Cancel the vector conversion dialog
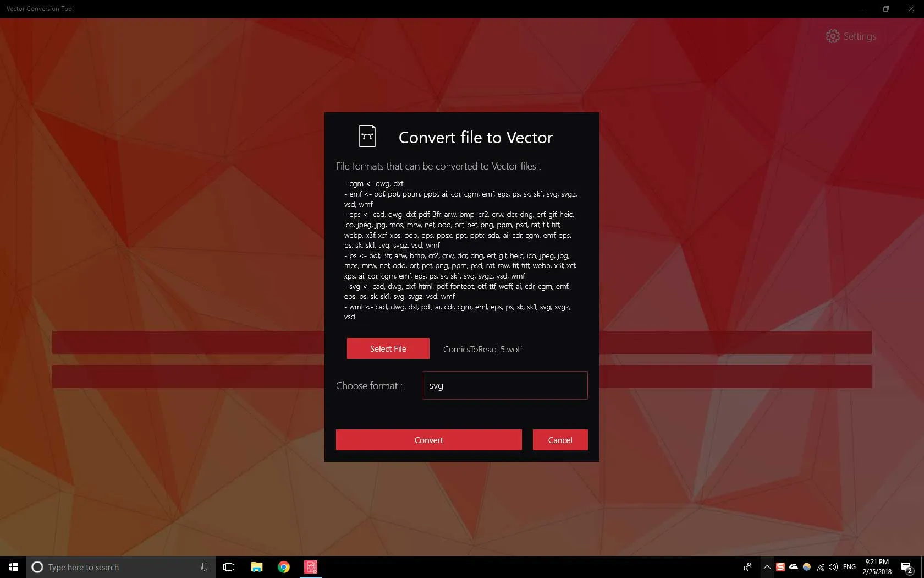 (x=560, y=440)
